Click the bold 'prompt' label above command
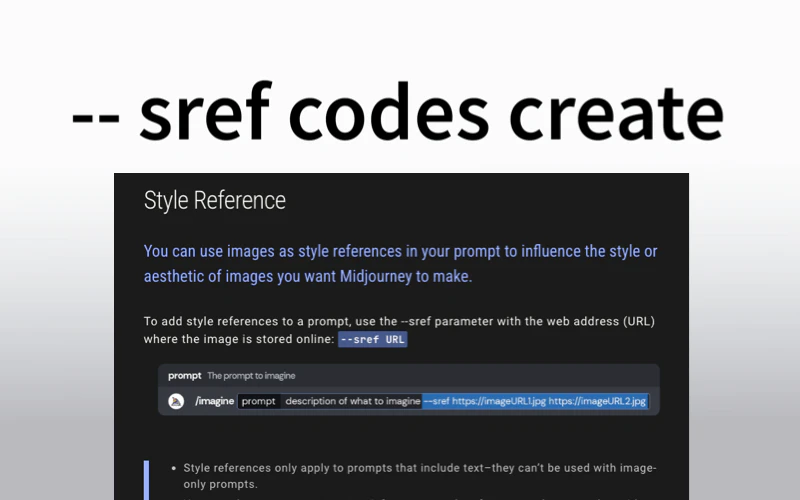This screenshot has height=500, width=800. point(185,376)
